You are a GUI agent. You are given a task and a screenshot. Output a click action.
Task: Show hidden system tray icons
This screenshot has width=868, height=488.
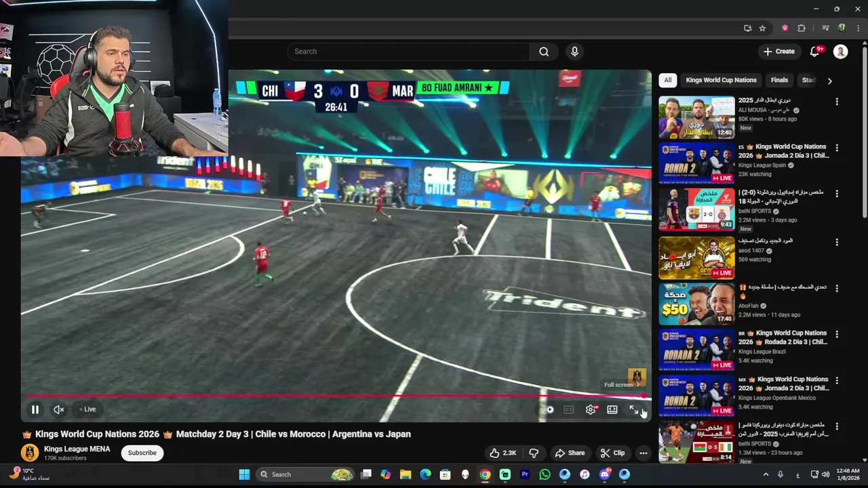click(766, 474)
